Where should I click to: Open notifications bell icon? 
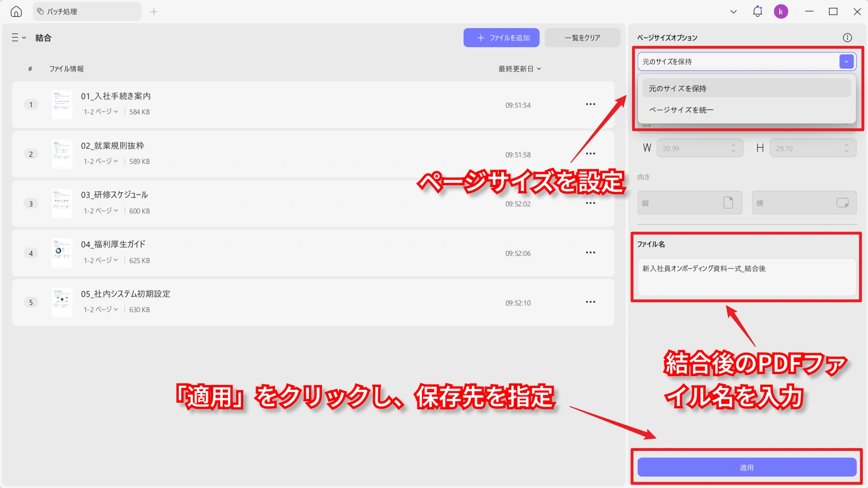click(757, 11)
